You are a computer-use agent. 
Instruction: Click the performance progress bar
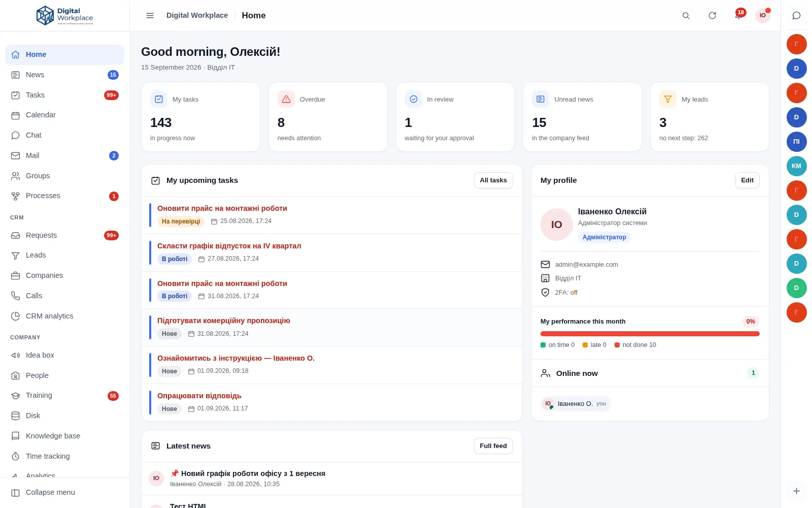click(650, 334)
